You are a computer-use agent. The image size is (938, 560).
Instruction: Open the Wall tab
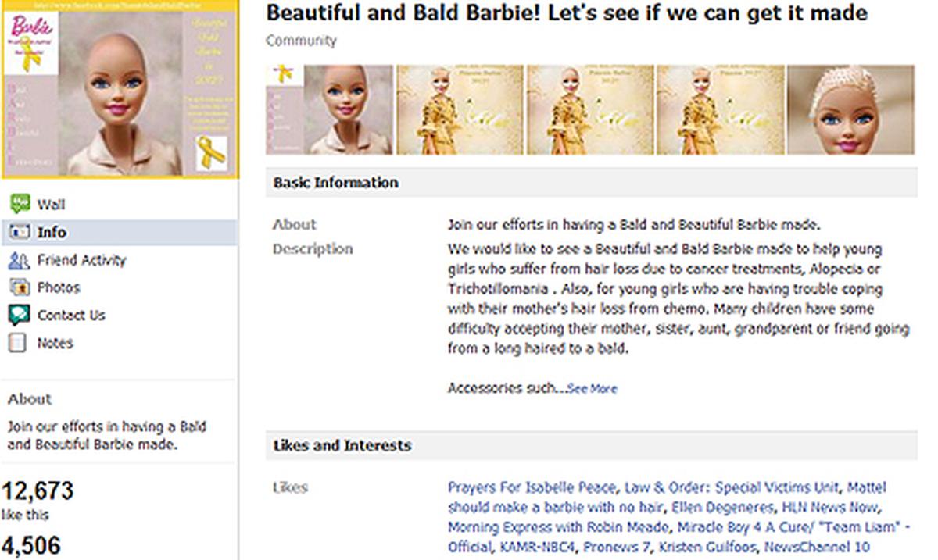pyautogui.click(x=51, y=205)
